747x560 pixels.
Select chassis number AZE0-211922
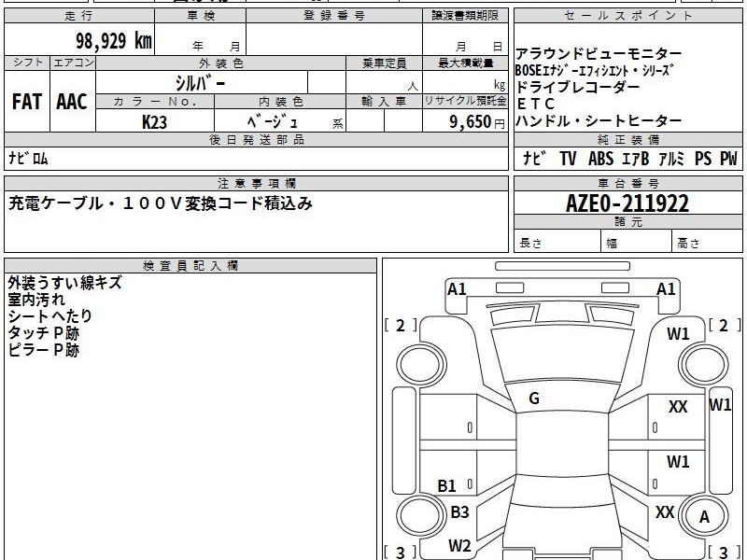click(627, 203)
